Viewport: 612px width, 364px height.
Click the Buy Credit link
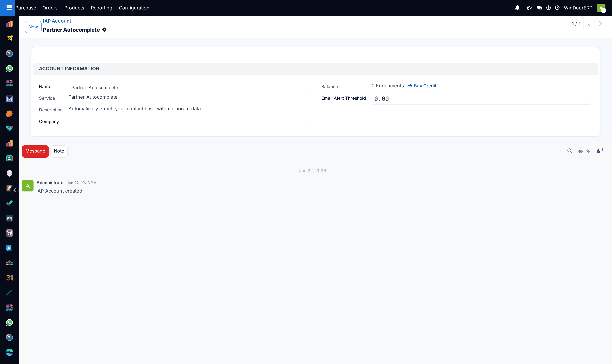click(422, 86)
